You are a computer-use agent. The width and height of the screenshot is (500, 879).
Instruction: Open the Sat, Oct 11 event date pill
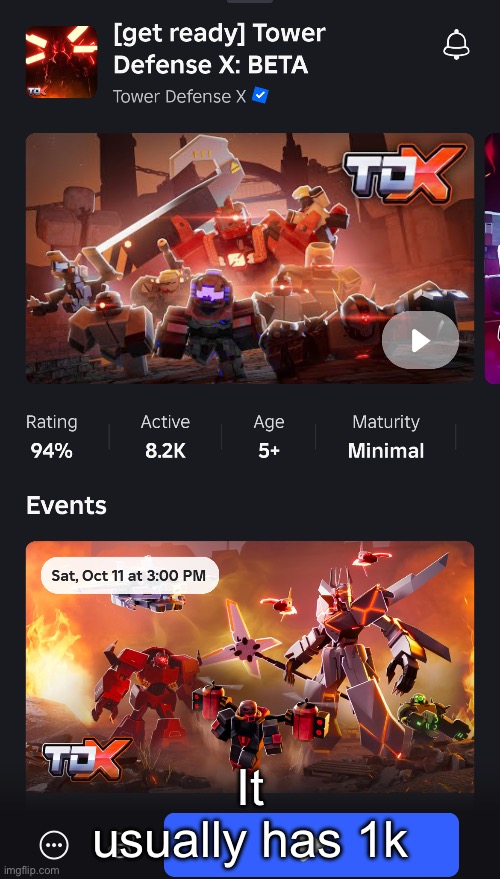(129, 575)
